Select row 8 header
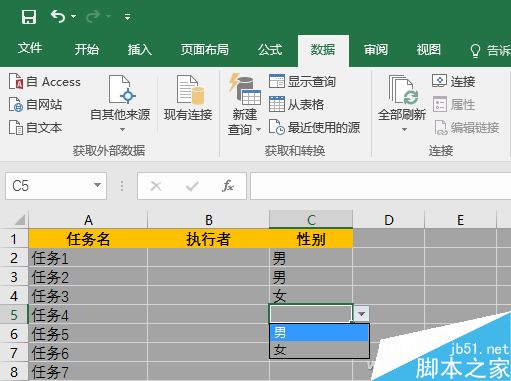Viewport: 511px width, 381px height. pyautogui.click(x=14, y=372)
